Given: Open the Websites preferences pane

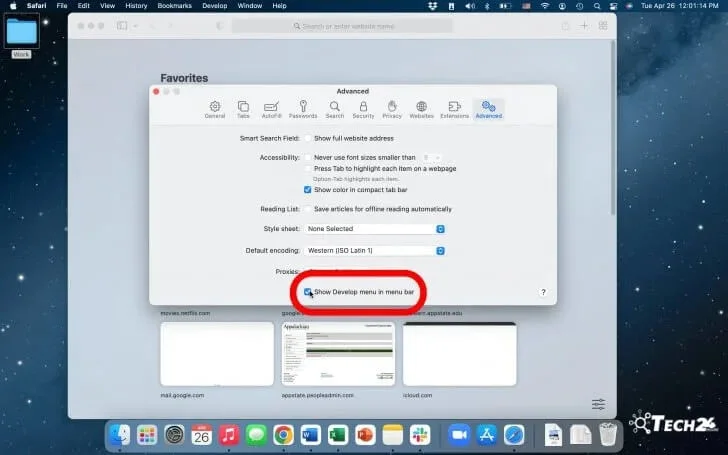Looking at the screenshot, I should pos(421,109).
